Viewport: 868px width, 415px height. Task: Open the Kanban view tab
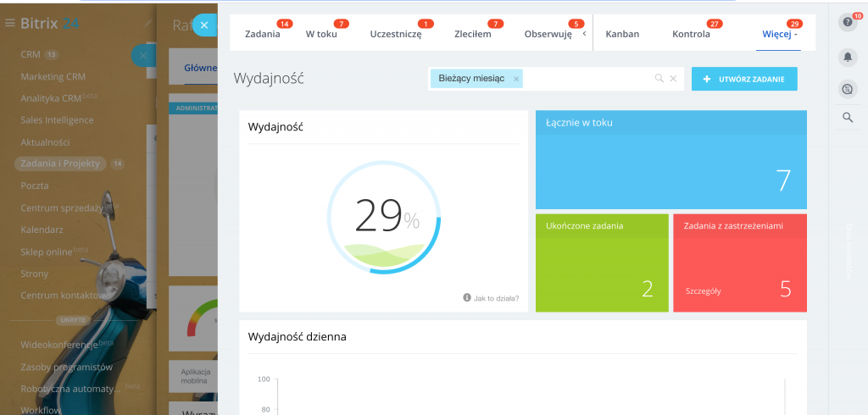tap(622, 35)
